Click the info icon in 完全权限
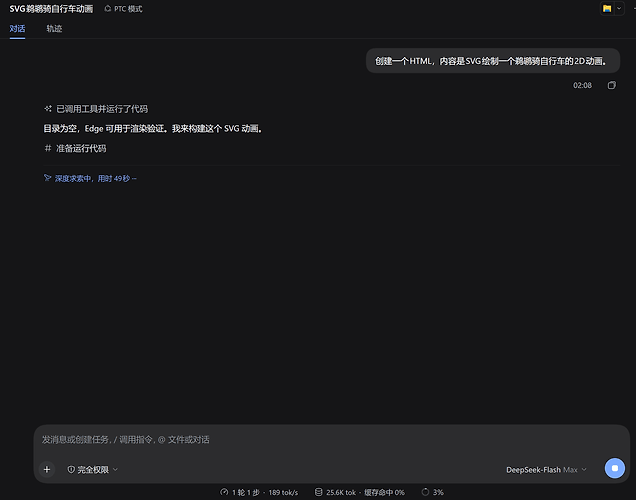Image resolution: width=636 pixels, height=500 pixels. [x=71, y=470]
